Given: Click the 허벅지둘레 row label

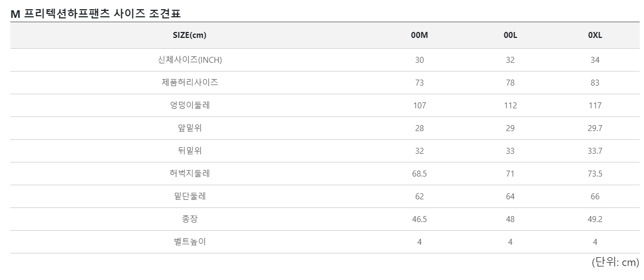Looking at the screenshot, I should pos(189,173).
